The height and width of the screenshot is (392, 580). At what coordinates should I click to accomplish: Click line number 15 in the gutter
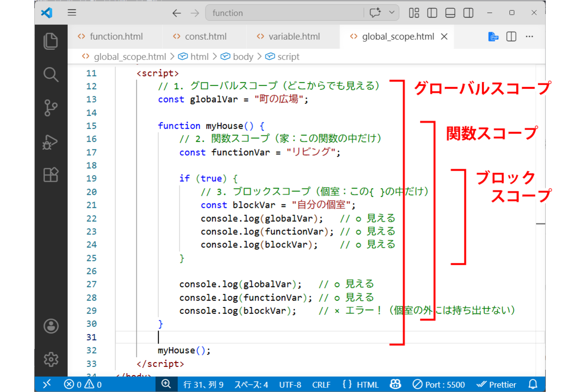point(91,126)
